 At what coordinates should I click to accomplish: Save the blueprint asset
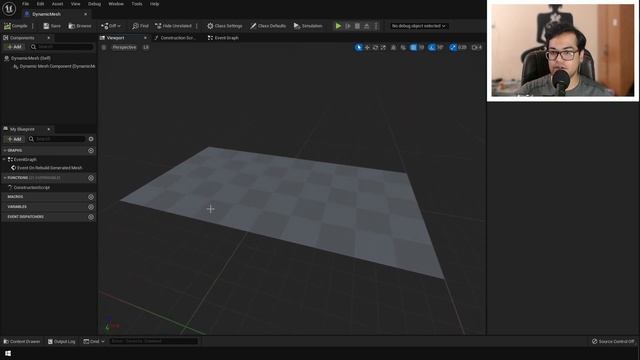(x=52, y=26)
